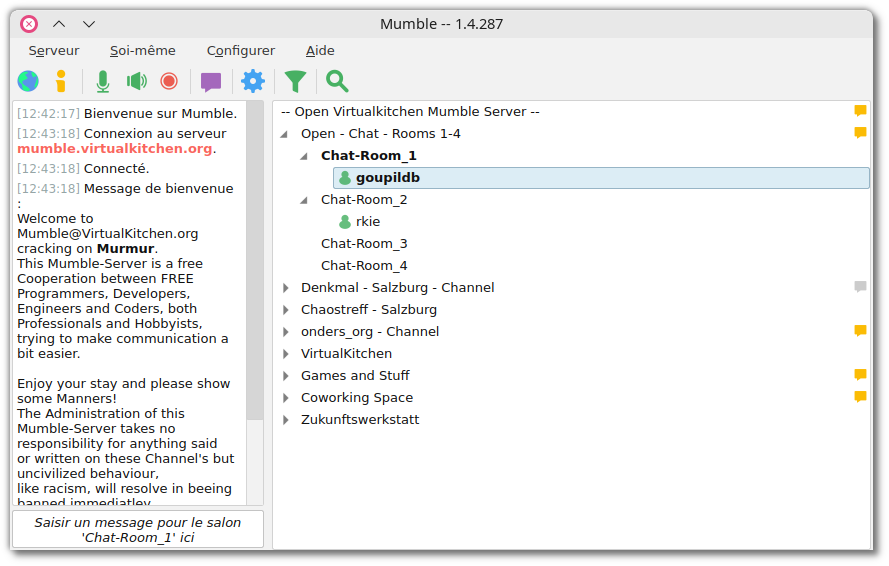Image resolution: width=889 pixels, height=566 pixels.
Task: Click the grey comment icon beside Denkmal channel
Action: 860,287
